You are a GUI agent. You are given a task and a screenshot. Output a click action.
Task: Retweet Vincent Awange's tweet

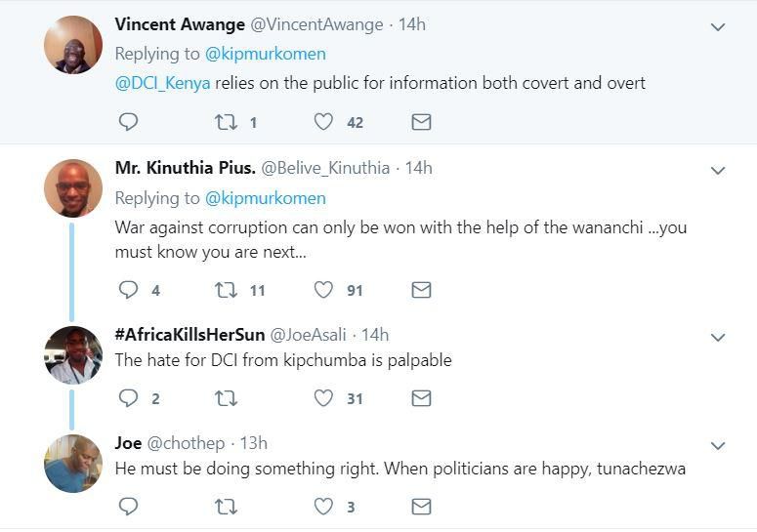[226, 122]
